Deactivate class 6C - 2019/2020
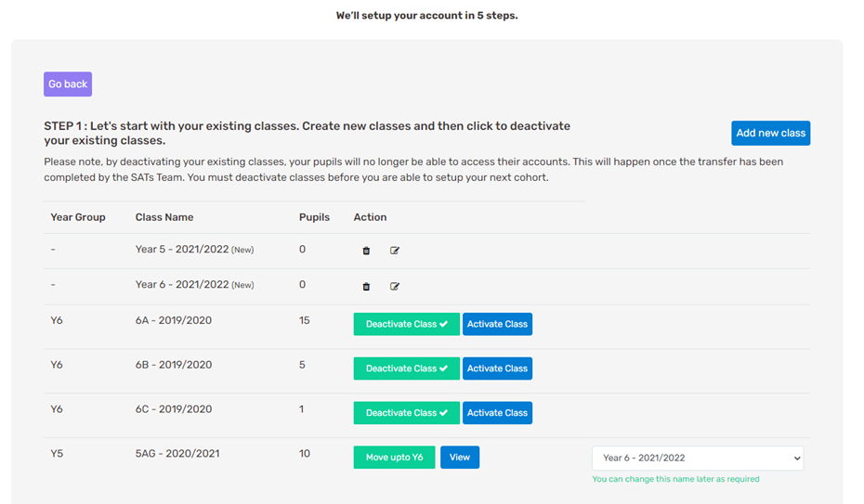 407,413
